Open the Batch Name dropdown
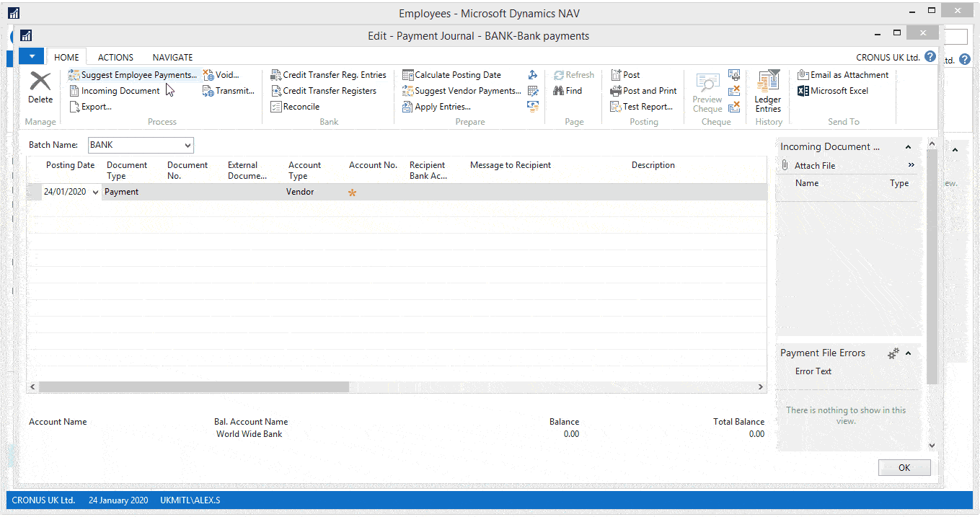The width and height of the screenshot is (980, 517). [x=187, y=146]
